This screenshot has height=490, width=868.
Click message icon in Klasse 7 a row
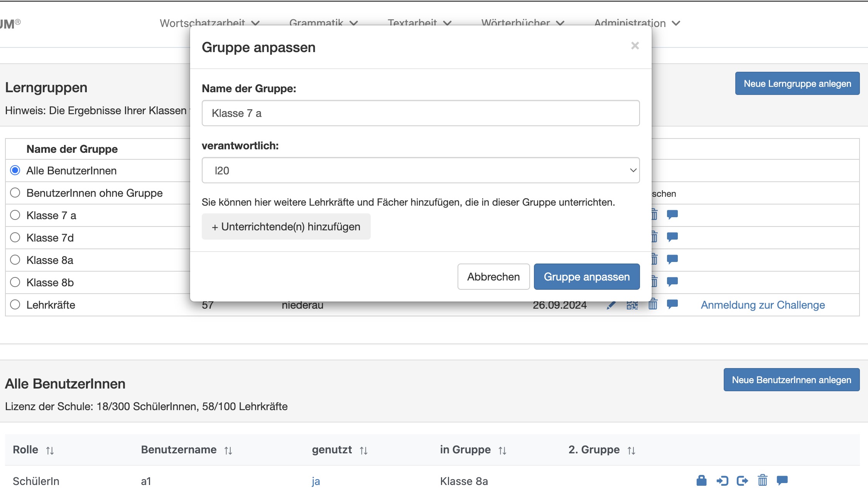[x=672, y=215]
